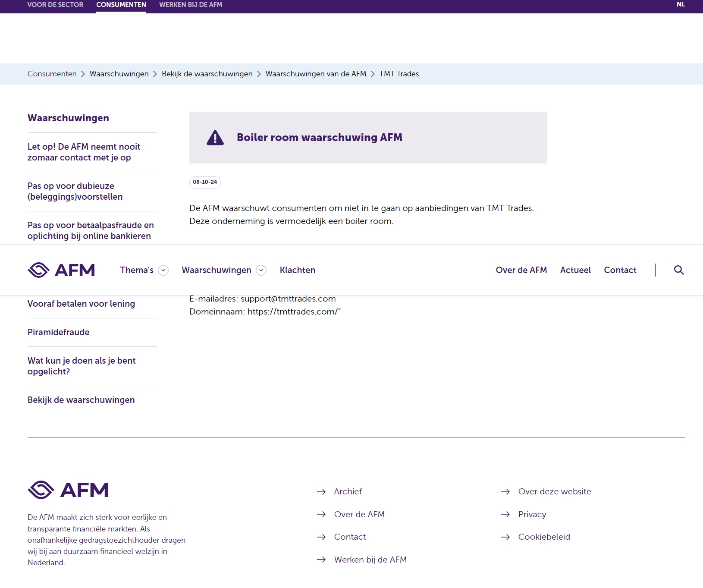Go to Consumenten breadcrumb

(52, 74)
